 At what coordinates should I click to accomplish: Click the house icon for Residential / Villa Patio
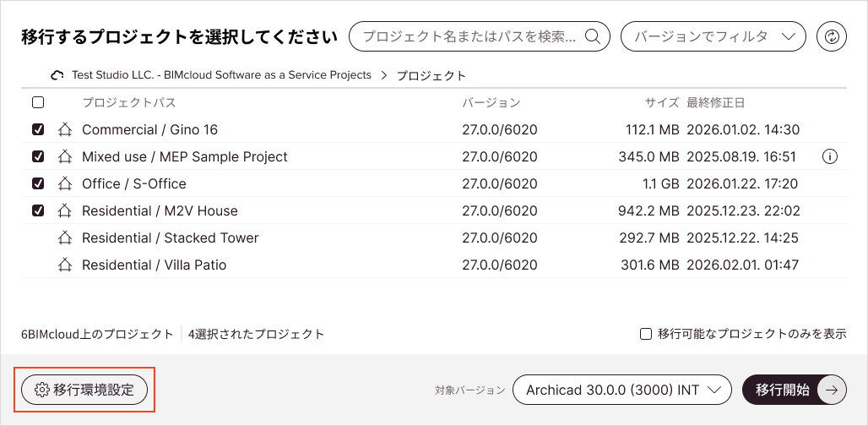tap(65, 265)
